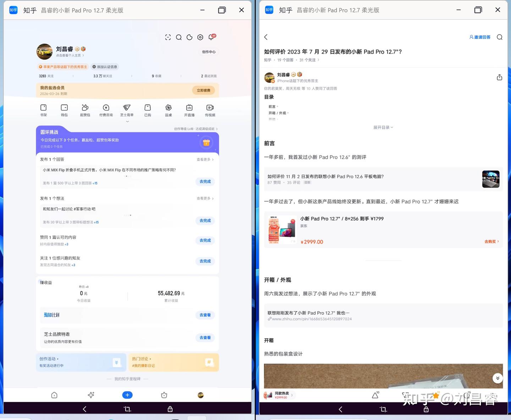Screen dimensions: 511x420
Task: Open the 9 收藏 collections
Action: [x=156, y=76]
